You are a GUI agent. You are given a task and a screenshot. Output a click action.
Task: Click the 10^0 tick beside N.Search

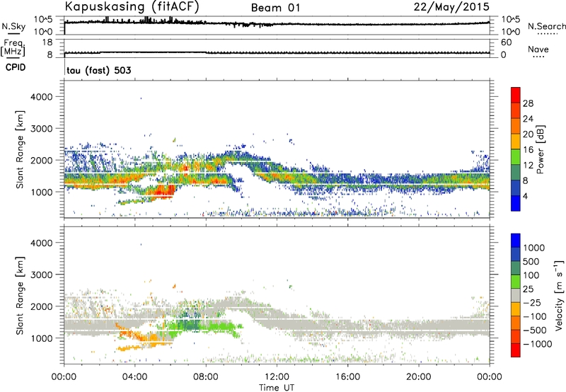(510, 32)
